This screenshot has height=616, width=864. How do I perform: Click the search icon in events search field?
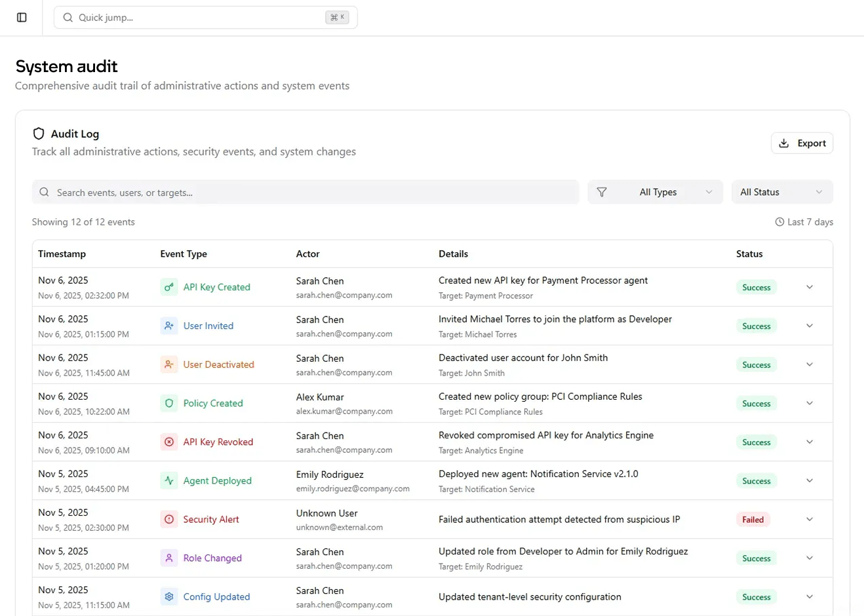point(44,192)
